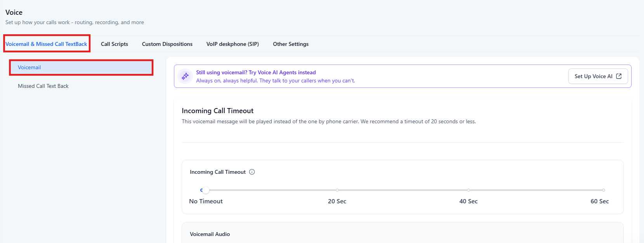Click the info icon next to Incoming Call Timeout
Image resolution: width=644 pixels, height=243 pixels.
click(x=252, y=172)
